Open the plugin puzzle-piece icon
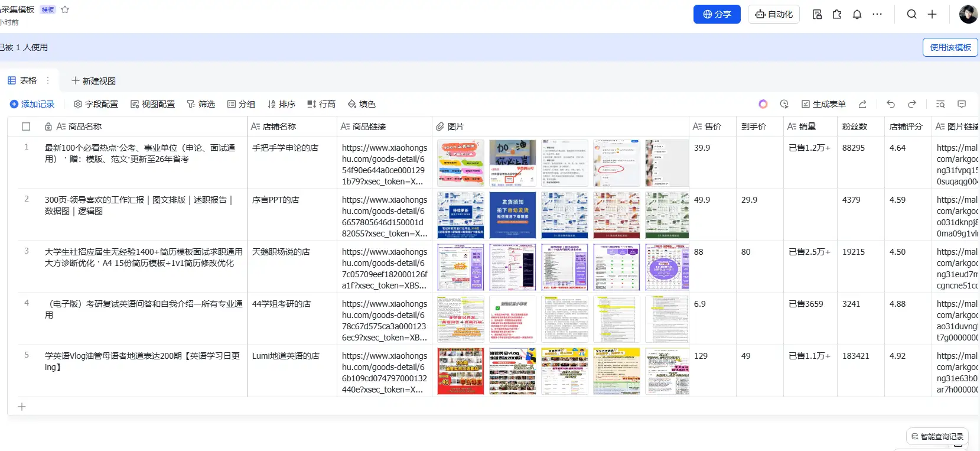The image size is (980, 451). click(x=837, y=14)
